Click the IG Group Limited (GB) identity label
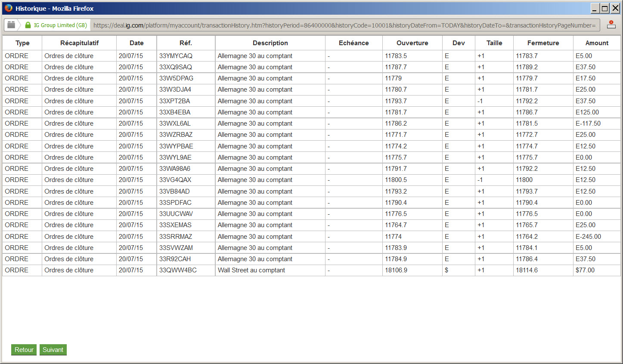The image size is (623, 364). pyautogui.click(x=60, y=25)
